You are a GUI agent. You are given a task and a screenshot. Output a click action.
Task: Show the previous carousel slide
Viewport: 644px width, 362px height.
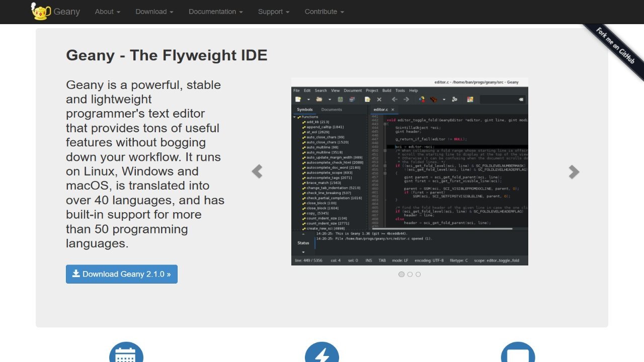(x=257, y=171)
